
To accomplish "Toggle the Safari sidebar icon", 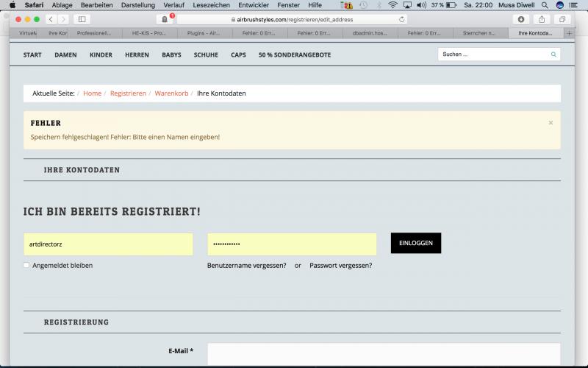I will coord(82,19).
